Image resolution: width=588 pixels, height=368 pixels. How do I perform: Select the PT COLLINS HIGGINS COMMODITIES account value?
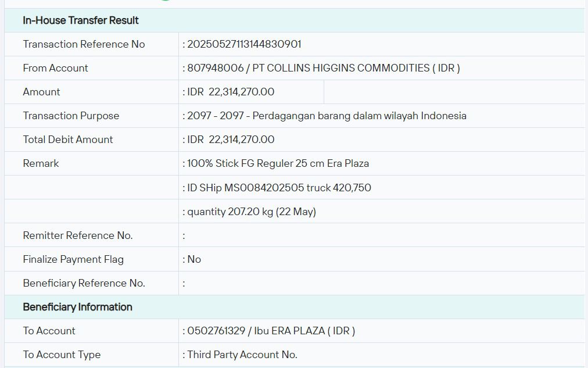pyautogui.click(x=323, y=68)
